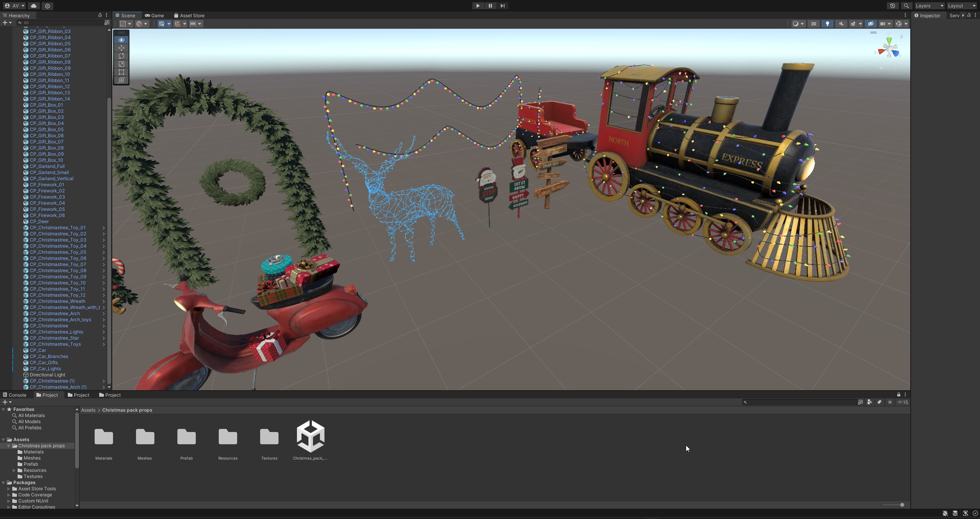Click the Assets breadcrumb link
980x519 pixels.
click(88, 410)
